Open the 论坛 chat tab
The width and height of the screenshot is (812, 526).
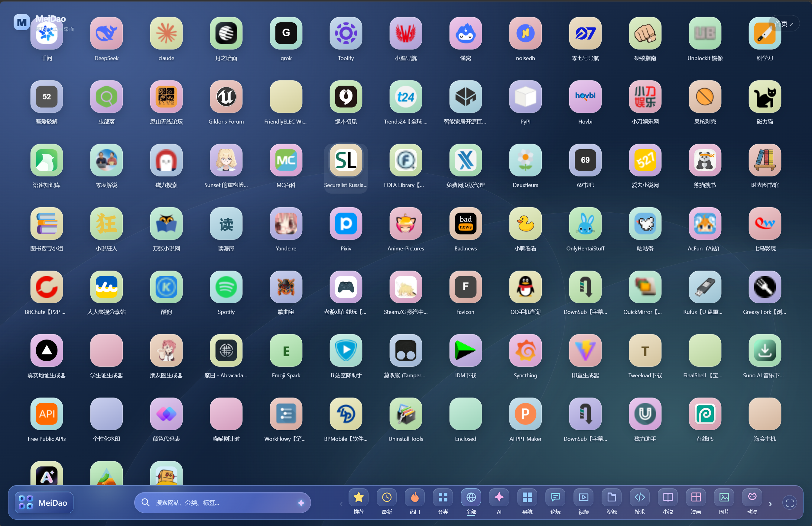click(x=555, y=502)
